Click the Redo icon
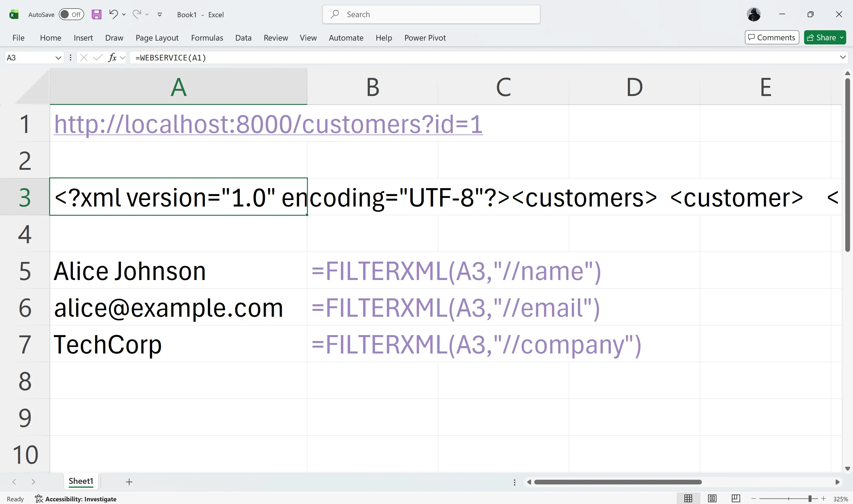The height and width of the screenshot is (504, 853). (x=137, y=14)
